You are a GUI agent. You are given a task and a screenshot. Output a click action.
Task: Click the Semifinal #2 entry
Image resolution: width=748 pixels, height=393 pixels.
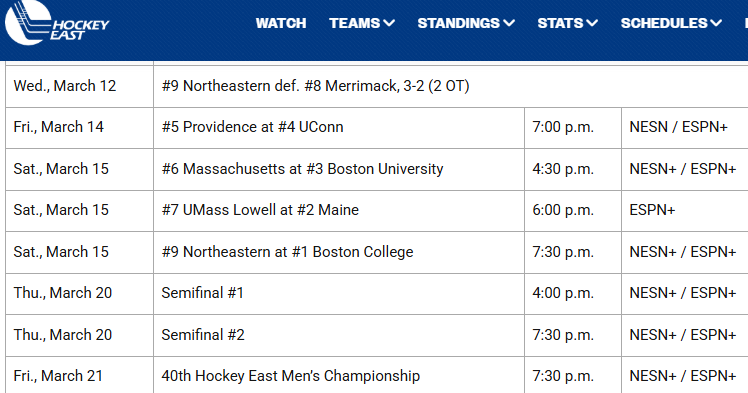[203, 335]
